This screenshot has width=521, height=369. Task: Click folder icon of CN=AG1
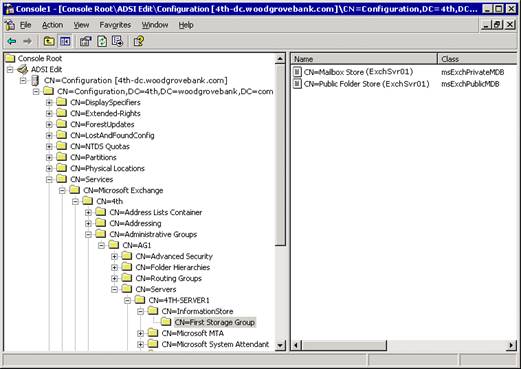coord(114,245)
